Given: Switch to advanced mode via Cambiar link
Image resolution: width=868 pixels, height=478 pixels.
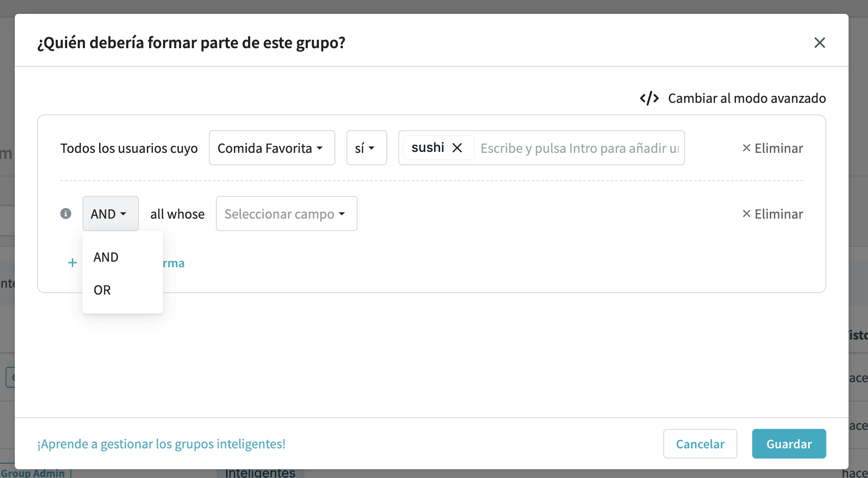Looking at the screenshot, I should (x=746, y=98).
